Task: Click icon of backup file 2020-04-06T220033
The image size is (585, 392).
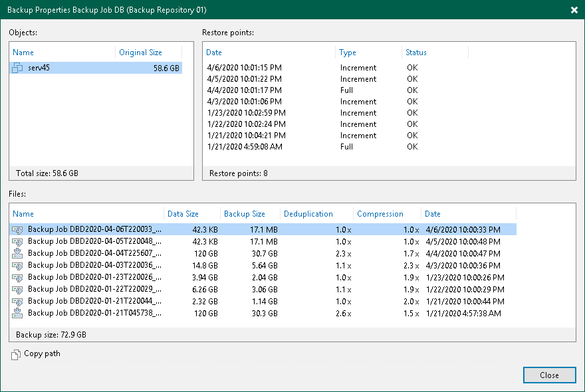Action: pos(18,229)
